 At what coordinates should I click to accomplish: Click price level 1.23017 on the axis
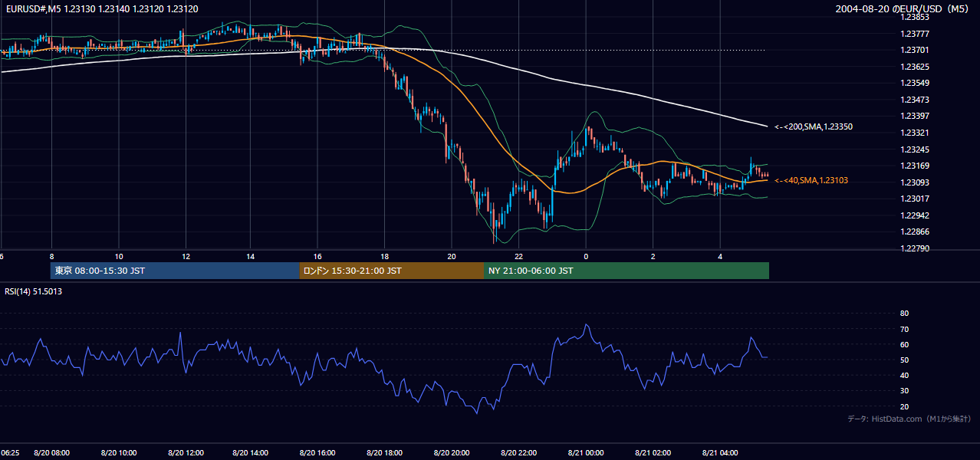click(x=916, y=199)
